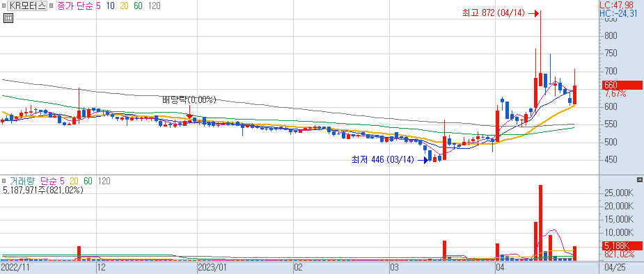This screenshot has width=644, height=274.
Task: Click the 25,000K volume axis label
Action: (620, 193)
